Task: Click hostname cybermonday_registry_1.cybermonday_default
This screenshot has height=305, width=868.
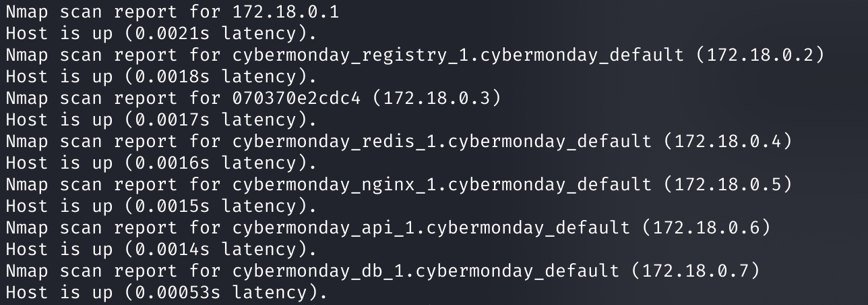Action: tap(458, 55)
